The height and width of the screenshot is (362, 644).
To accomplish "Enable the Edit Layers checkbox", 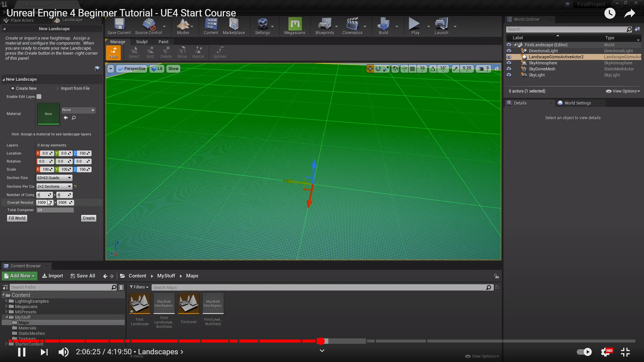I will tap(39, 97).
